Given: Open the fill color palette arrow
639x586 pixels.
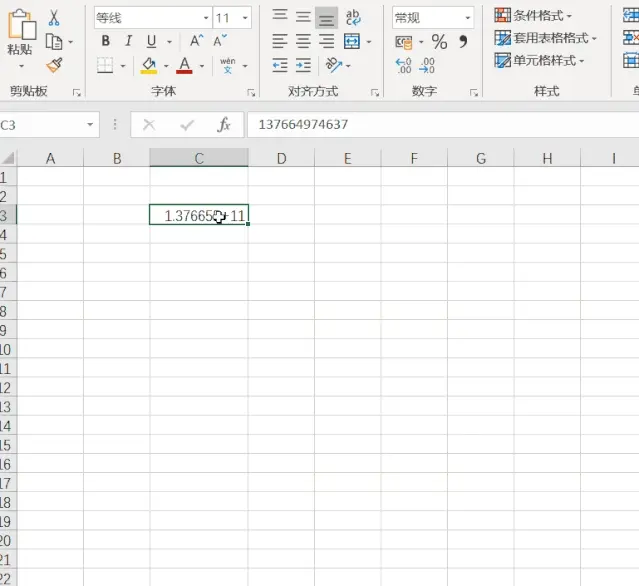Looking at the screenshot, I should point(166,66).
